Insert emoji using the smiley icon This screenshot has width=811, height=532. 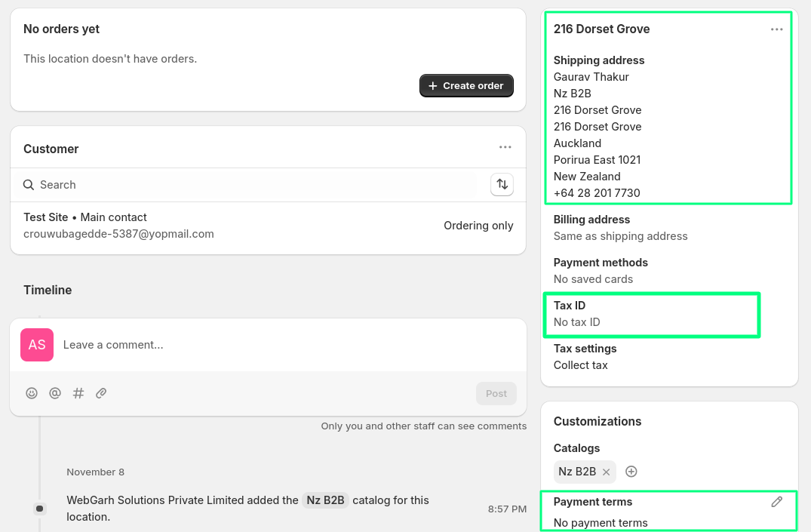coord(32,393)
